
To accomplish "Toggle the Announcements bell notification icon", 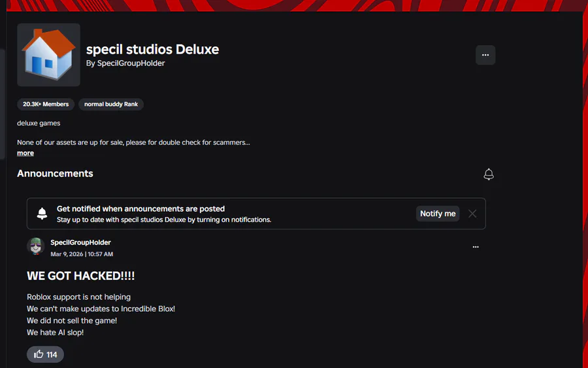I will pyautogui.click(x=488, y=174).
